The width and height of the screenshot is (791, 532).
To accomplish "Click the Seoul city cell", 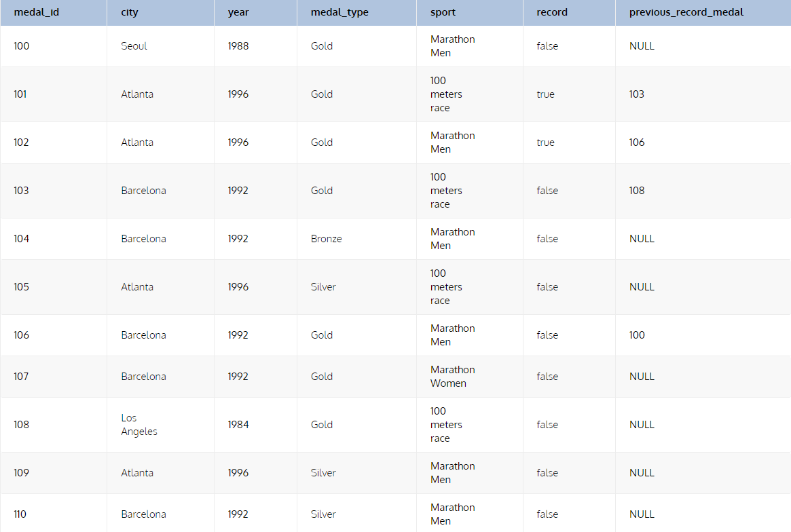I will 134,46.
